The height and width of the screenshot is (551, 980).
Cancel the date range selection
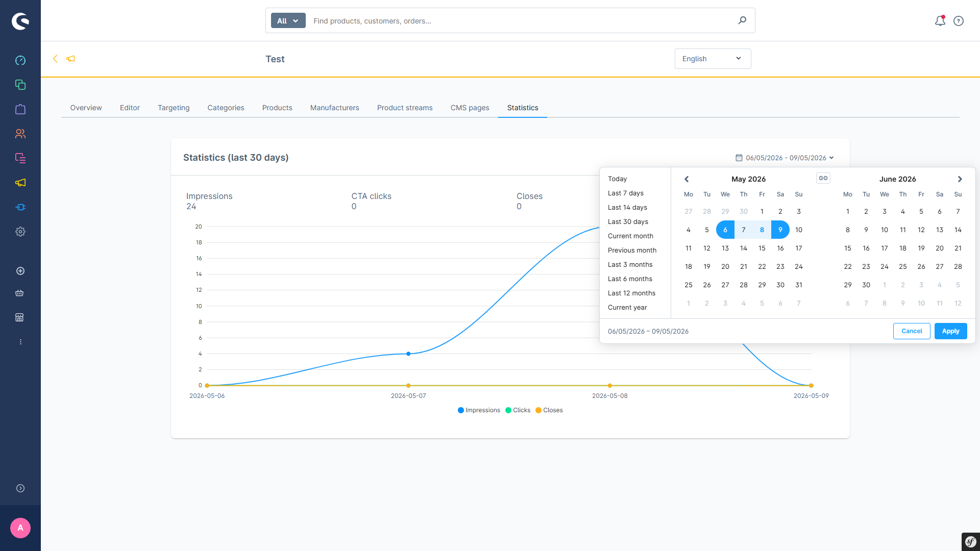pyautogui.click(x=912, y=331)
